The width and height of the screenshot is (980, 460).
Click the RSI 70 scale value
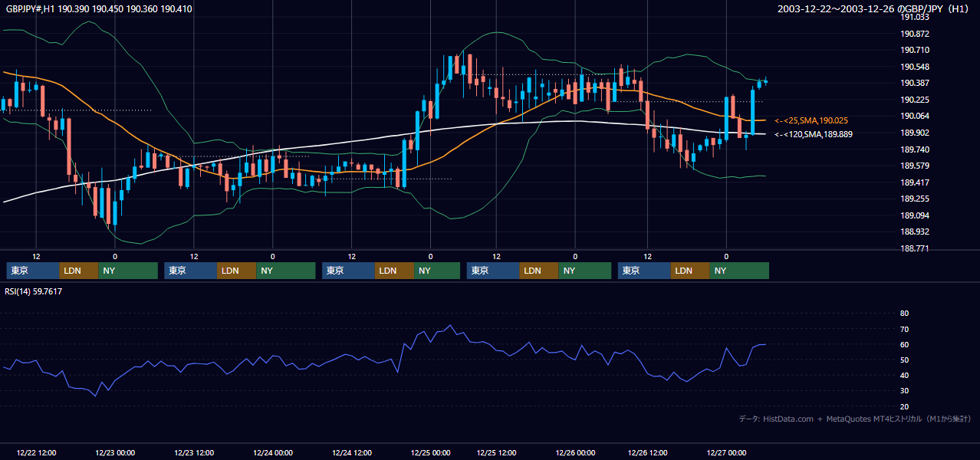(904, 329)
